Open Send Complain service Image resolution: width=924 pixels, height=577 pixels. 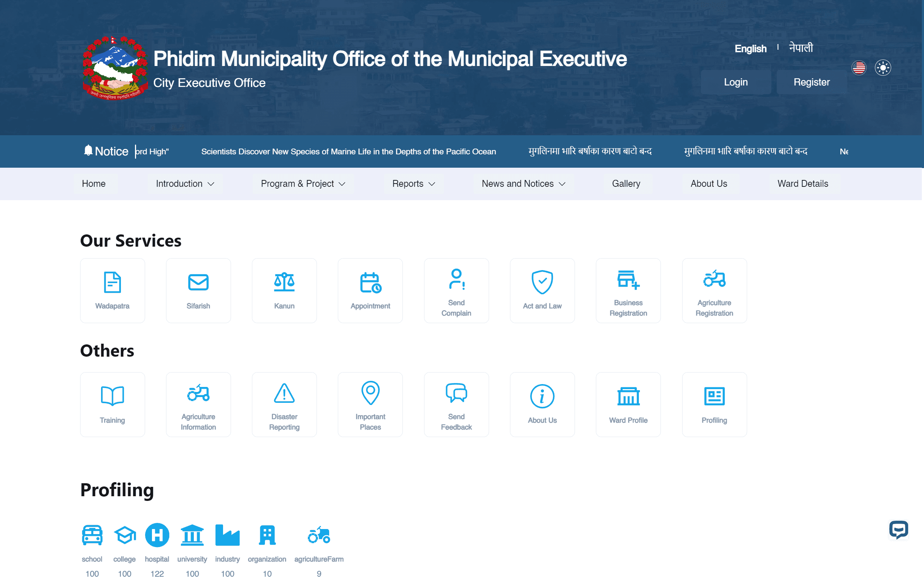(456, 290)
